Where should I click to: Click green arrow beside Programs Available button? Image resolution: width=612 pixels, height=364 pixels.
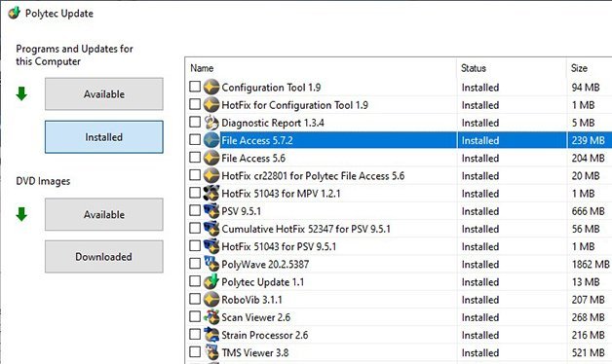[x=21, y=93]
